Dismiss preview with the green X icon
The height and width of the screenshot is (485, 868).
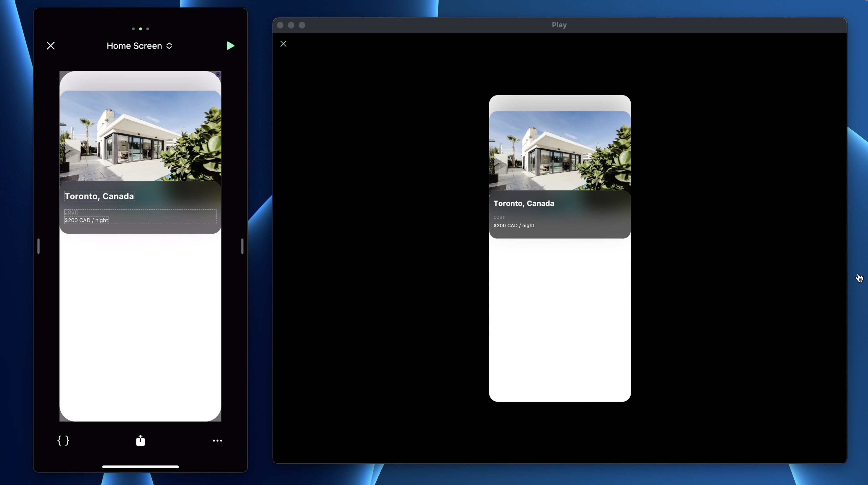click(283, 44)
